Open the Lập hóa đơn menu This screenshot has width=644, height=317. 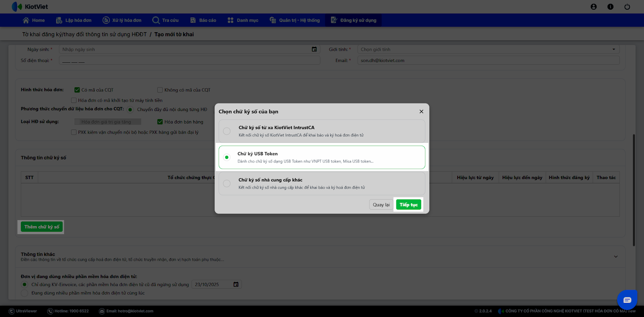pyautogui.click(x=74, y=20)
